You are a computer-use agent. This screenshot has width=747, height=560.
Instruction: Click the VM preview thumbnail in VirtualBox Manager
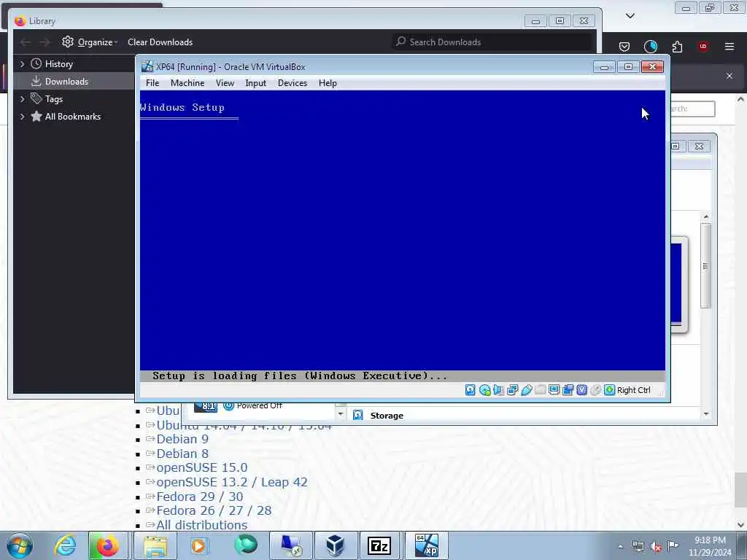[679, 284]
